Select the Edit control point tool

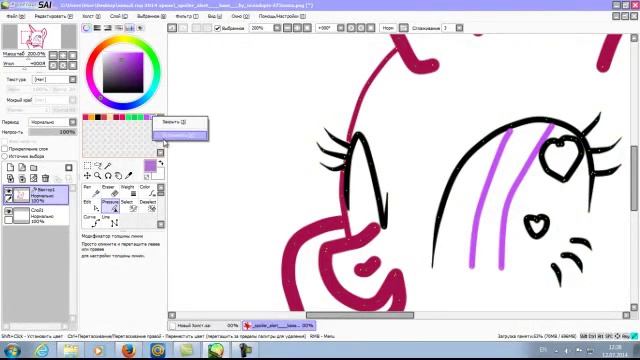tap(91, 206)
